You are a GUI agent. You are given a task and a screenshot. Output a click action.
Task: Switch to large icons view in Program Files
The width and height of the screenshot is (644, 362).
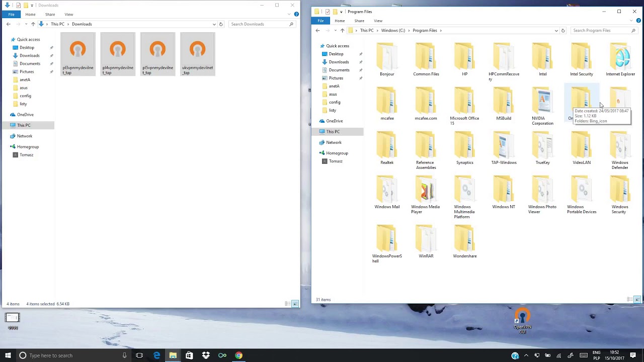point(637,300)
